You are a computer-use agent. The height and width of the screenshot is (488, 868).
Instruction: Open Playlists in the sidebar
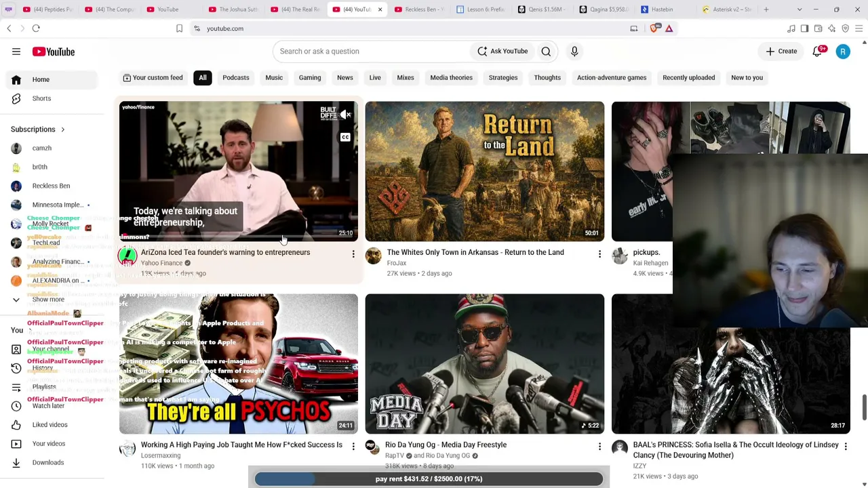pos(44,387)
